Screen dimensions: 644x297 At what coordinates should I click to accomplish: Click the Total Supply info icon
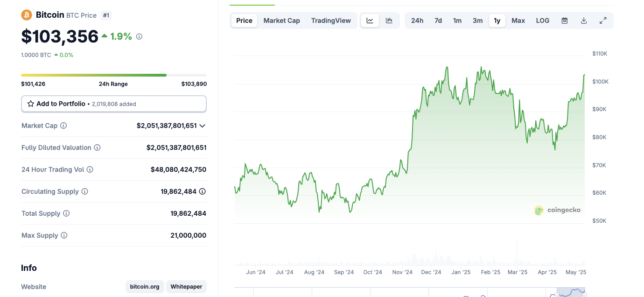[x=66, y=213]
